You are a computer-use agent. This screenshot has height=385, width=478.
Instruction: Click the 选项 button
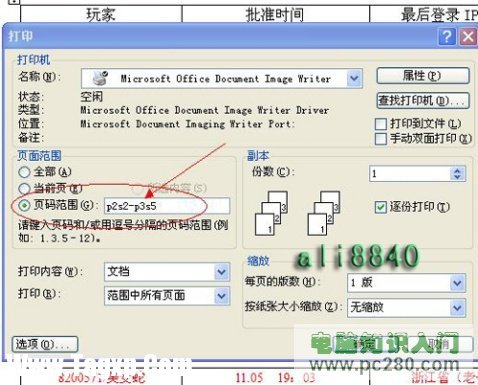(x=45, y=344)
